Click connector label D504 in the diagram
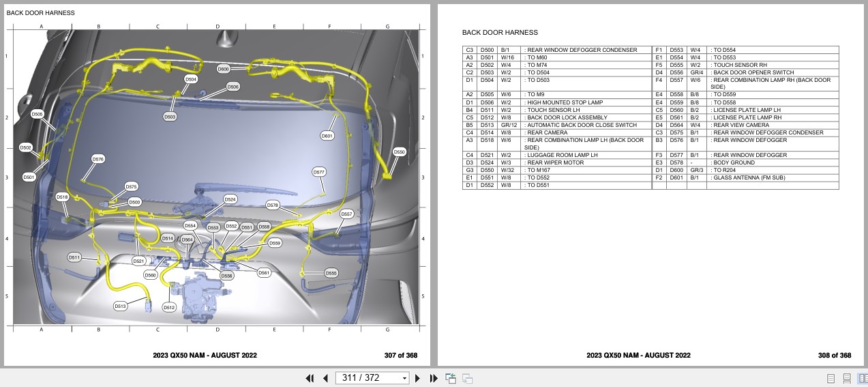Image resolution: width=868 pixels, height=387 pixels. (x=191, y=79)
